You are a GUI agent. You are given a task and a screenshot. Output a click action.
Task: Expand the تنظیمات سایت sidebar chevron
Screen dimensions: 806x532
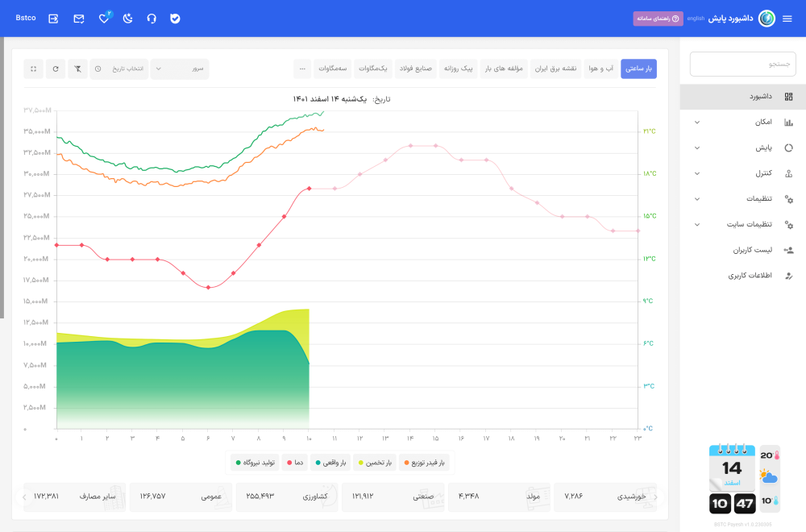point(697,225)
